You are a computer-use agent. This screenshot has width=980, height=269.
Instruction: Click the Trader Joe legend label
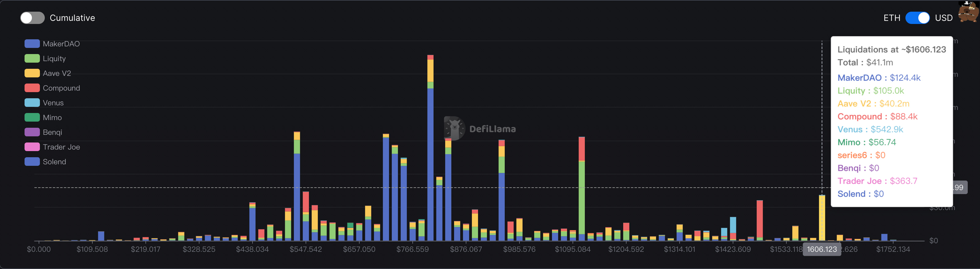tap(61, 147)
